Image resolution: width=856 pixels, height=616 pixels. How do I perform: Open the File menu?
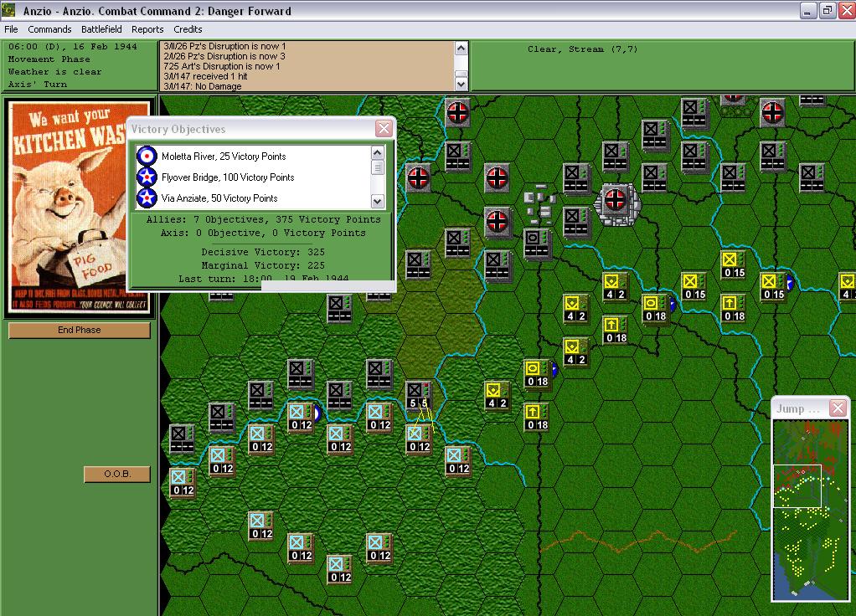click(11, 29)
